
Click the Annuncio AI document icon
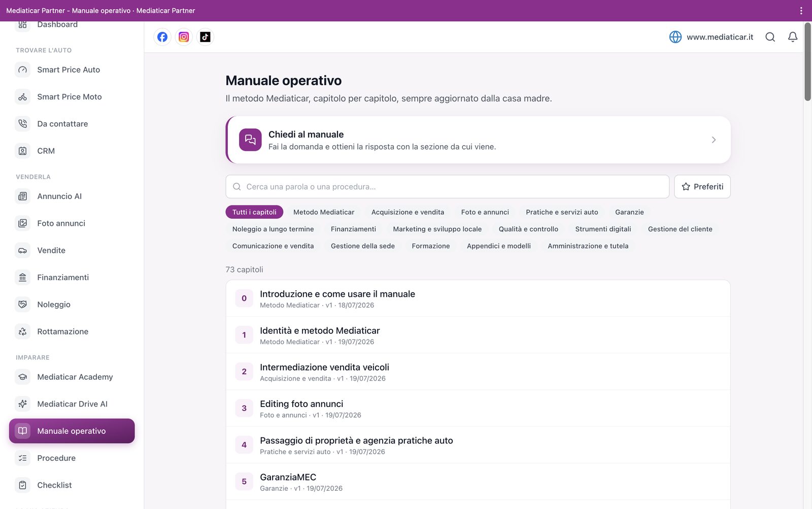[x=23, y=196]
